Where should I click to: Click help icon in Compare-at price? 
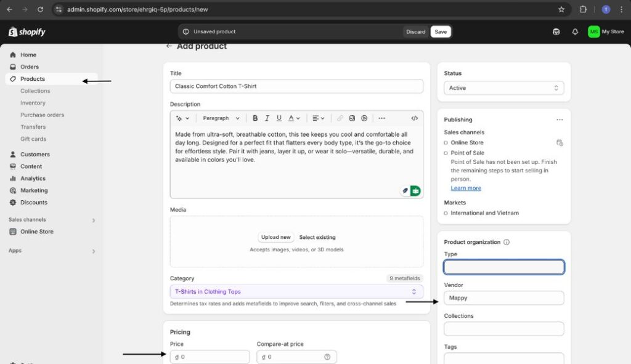coord(327,357)
